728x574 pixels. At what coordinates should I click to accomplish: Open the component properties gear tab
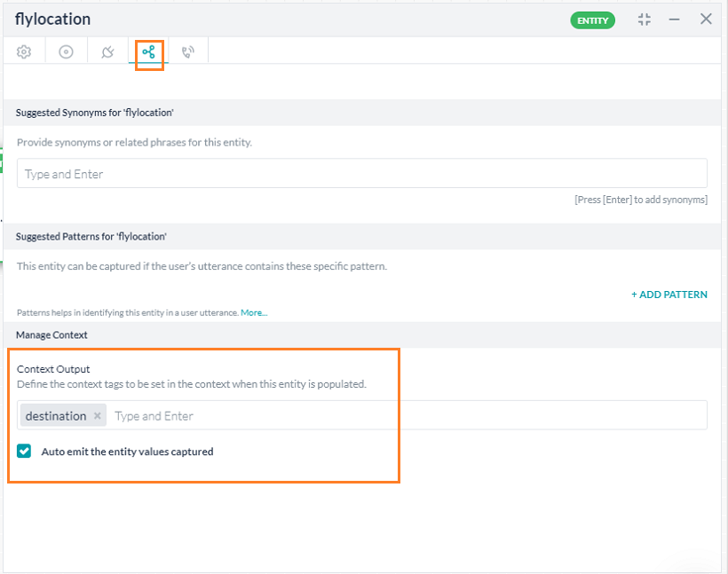(24, 52)
